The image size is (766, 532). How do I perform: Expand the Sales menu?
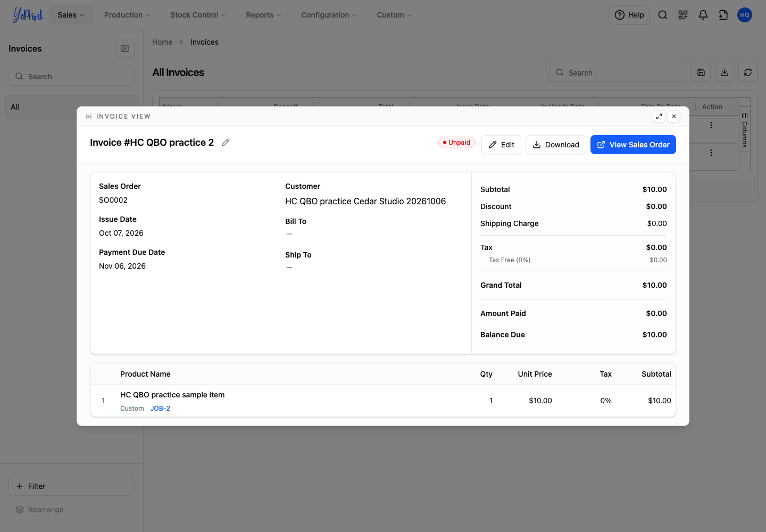(x=71, y=15)
